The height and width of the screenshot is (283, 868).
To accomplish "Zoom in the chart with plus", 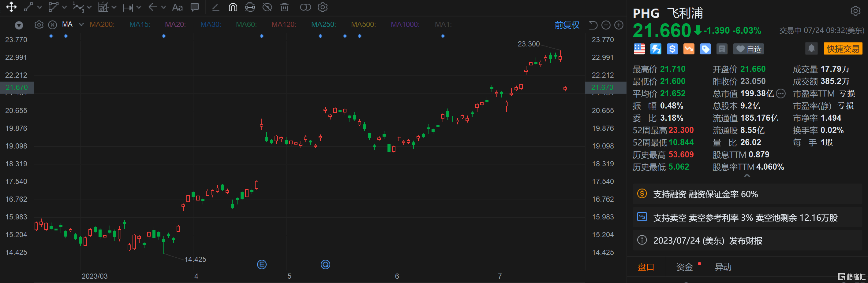I will point(619,25).
